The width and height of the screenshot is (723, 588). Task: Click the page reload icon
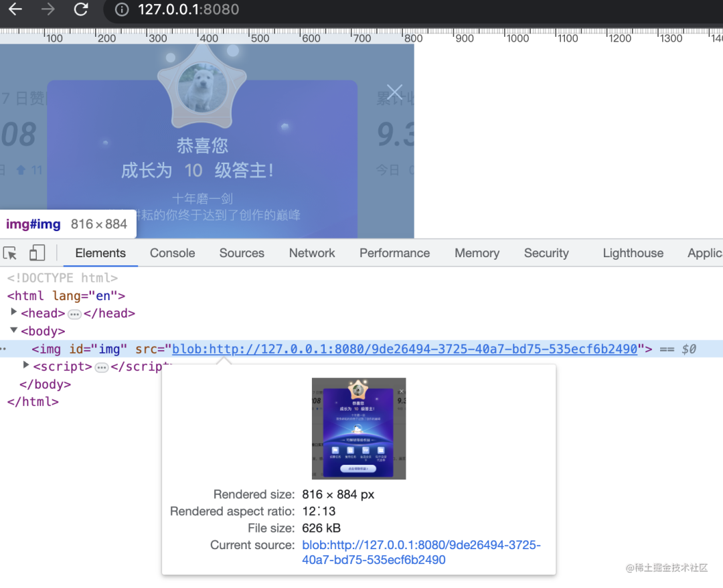(80, 10)
